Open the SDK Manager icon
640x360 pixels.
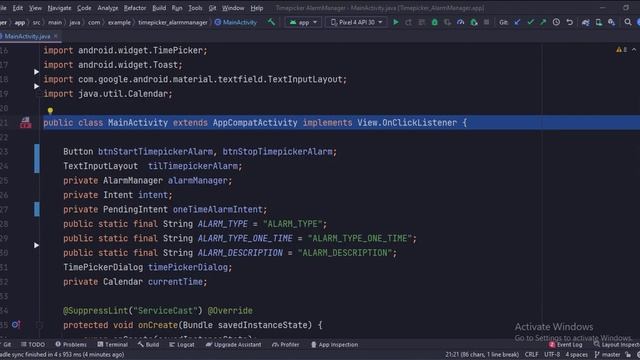click(x=611, y=22)
